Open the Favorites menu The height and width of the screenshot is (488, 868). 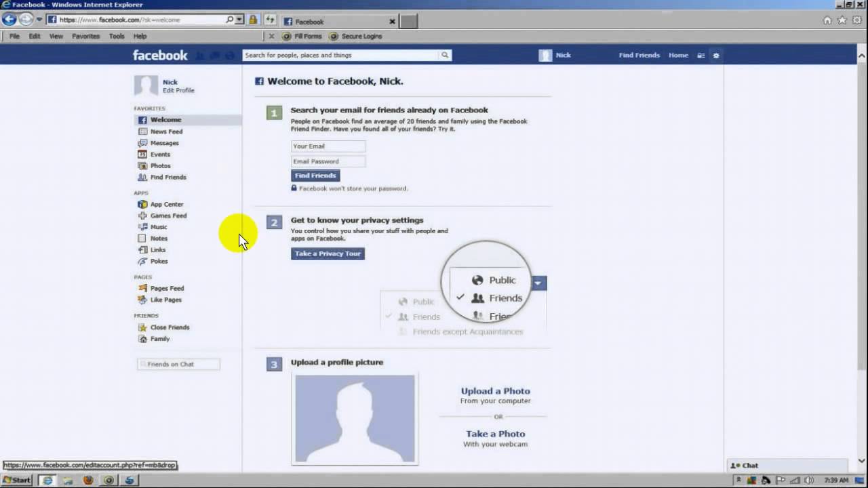click(86, 36)
